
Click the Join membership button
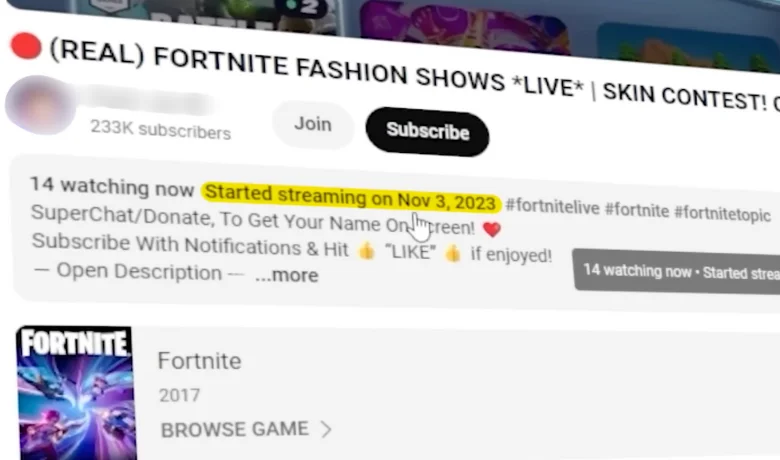click(x=313, y=124)
